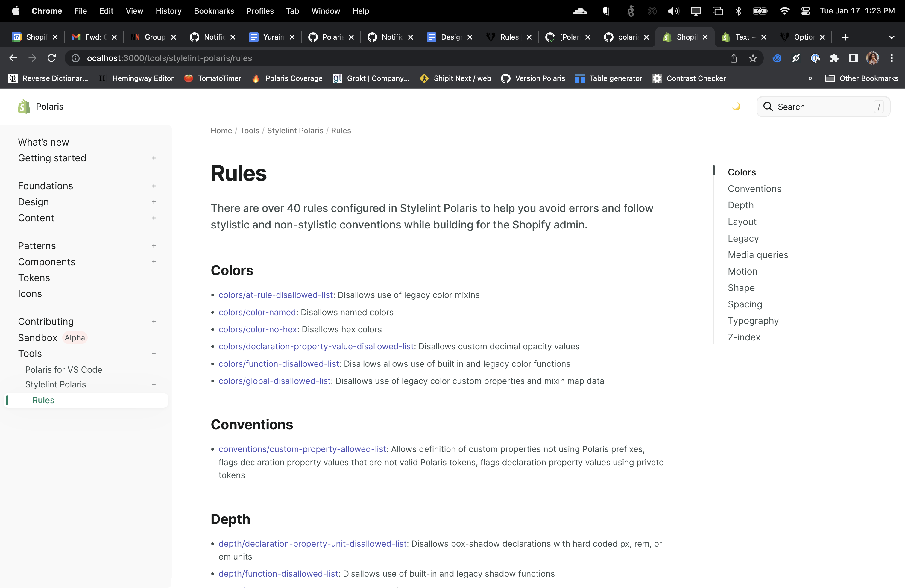Expand the Foundations sidebar section
The height and width of the screenshot is (588, 905).
[154, 186]
